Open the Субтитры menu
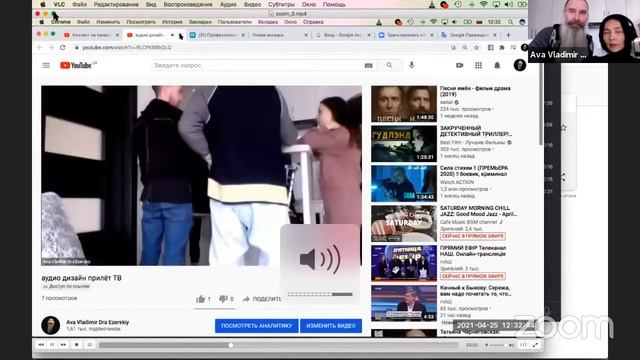 tap(281, 4)
